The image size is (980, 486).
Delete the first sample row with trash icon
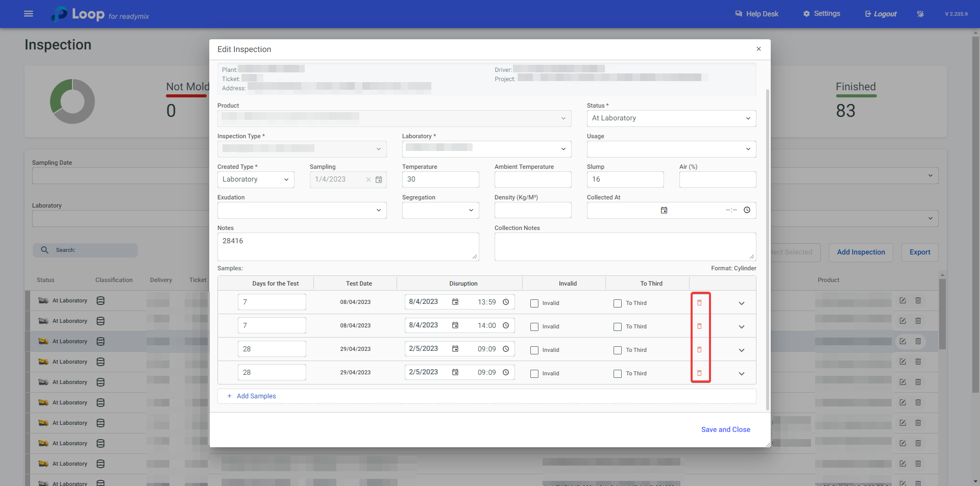699,303
